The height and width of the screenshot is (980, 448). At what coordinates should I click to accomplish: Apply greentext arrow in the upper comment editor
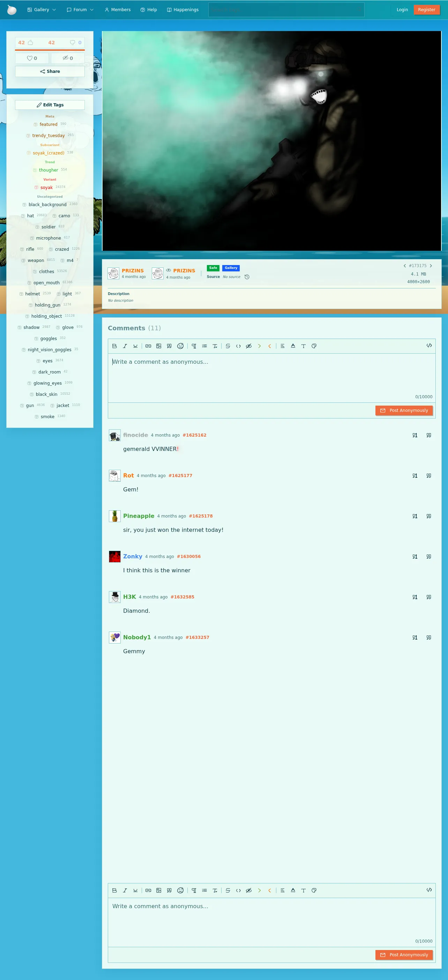click(259, 346)
